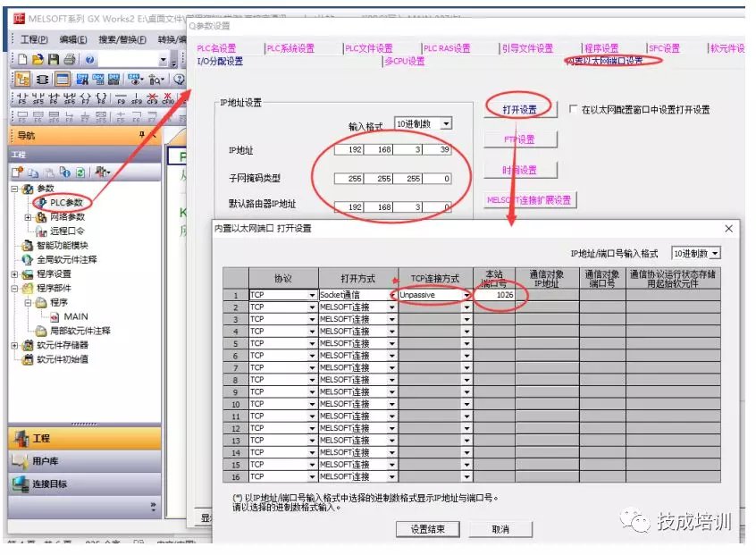The image size is (756, 555).
Task: Open the TCP连接方式 Unpassive dropdown in row 1
Action: coord(466,295)
